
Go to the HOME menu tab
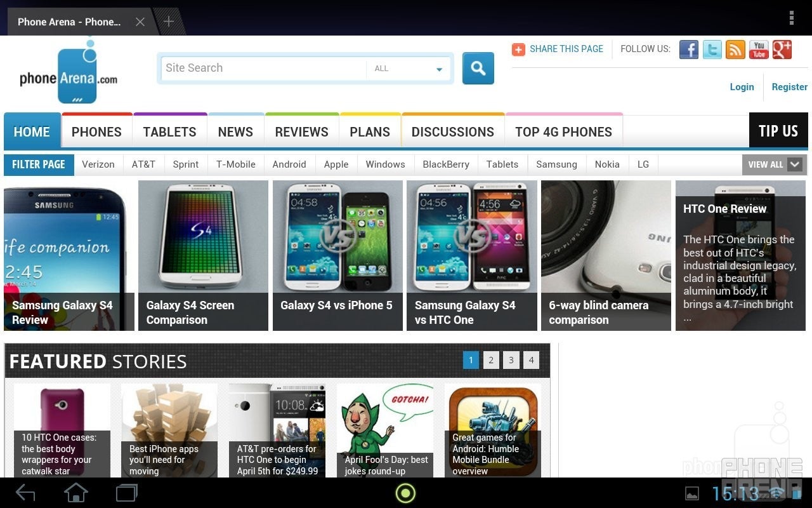tap(32, 132)
